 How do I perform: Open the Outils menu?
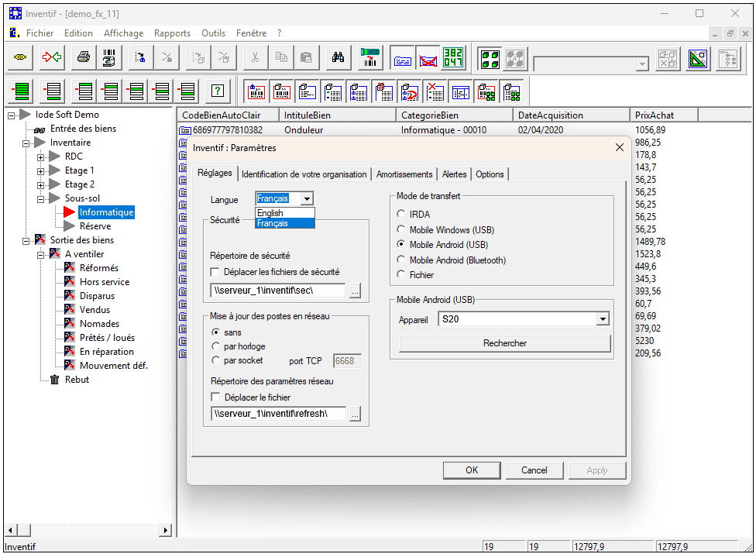(213, 33)
